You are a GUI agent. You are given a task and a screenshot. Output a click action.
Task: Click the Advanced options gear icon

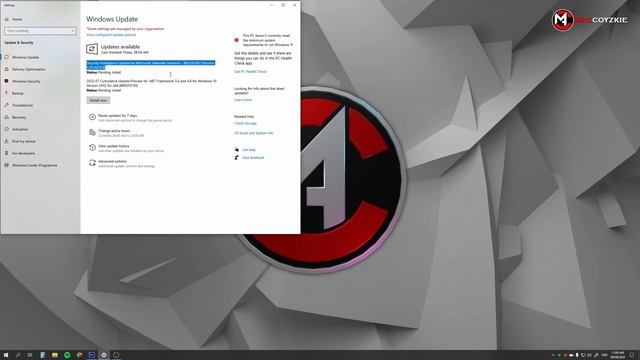pos(92,163)
